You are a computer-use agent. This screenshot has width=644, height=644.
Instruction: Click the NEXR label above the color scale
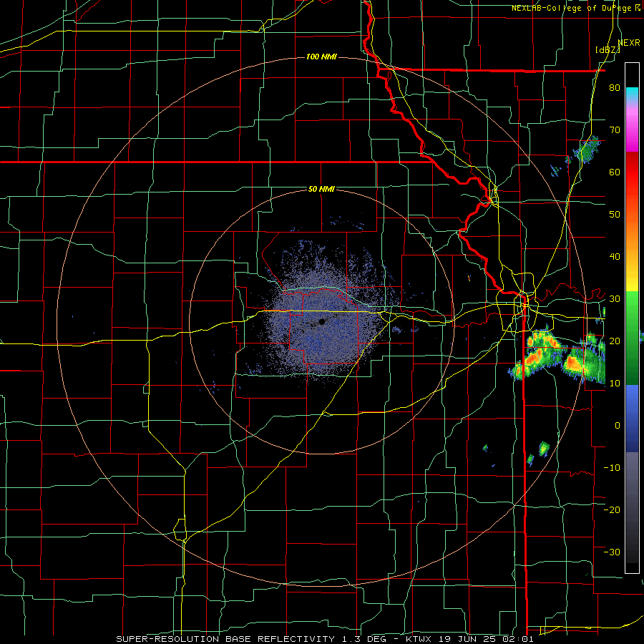tap(629, 43)
